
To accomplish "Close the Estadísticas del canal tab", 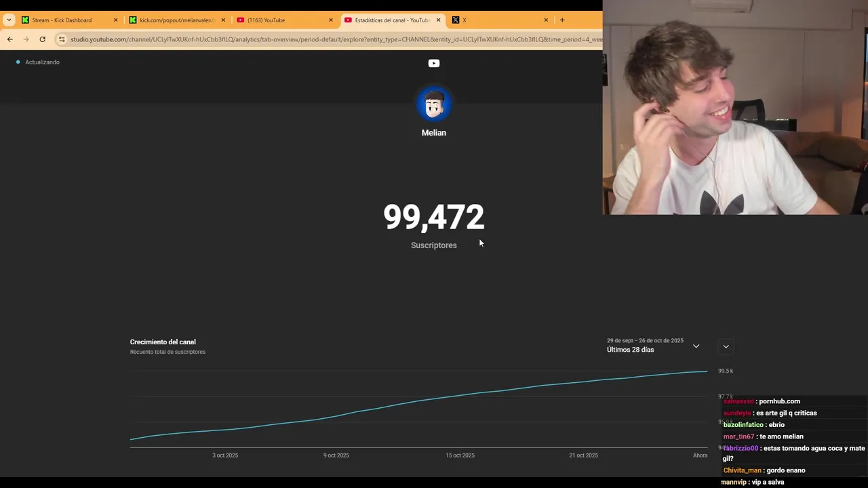I will [x=438, y=20].
